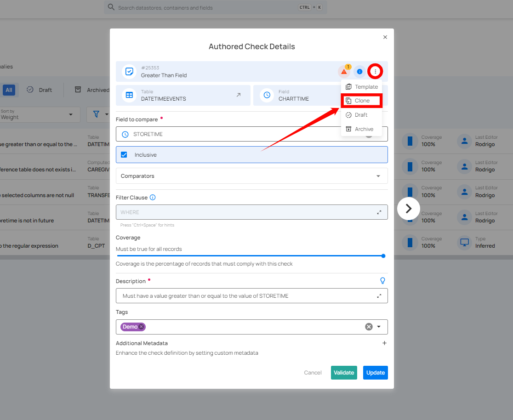Click the Greater Than Field check icon
This screenshot has width=513, height=420.
[x=130, y=71]
